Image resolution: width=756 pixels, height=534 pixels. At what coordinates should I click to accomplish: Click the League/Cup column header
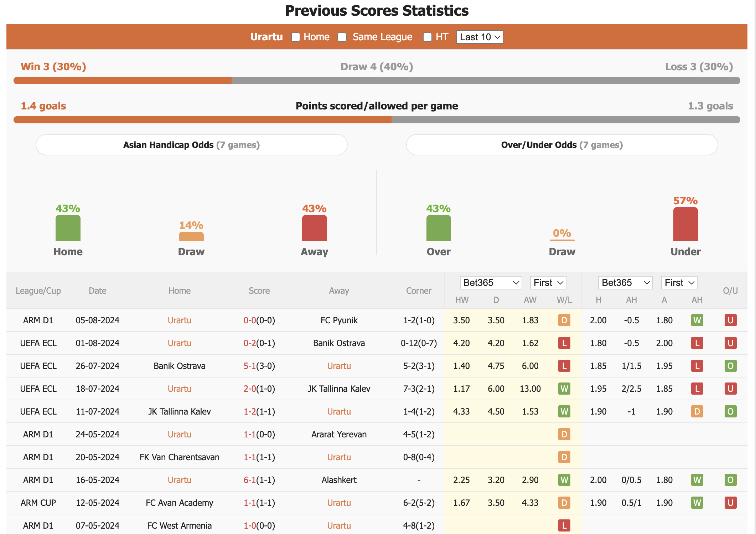tap(38, 291)
